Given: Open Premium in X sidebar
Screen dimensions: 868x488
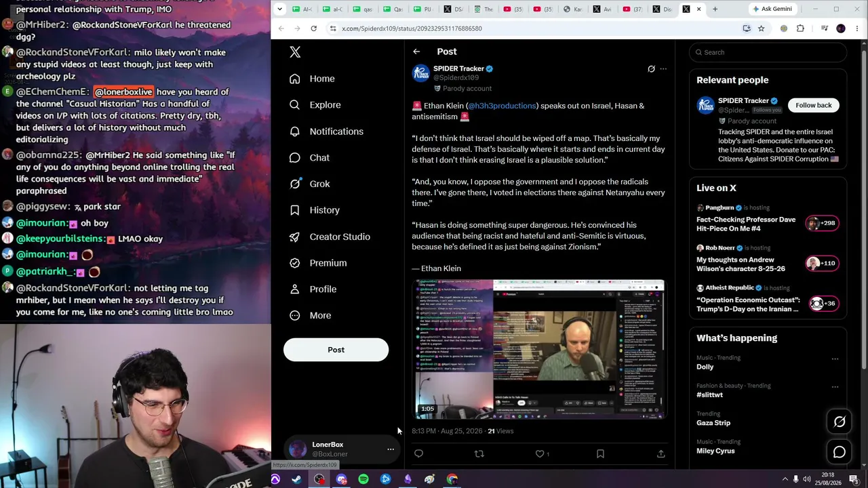Looking at the screenshot, I should point(317,263).
